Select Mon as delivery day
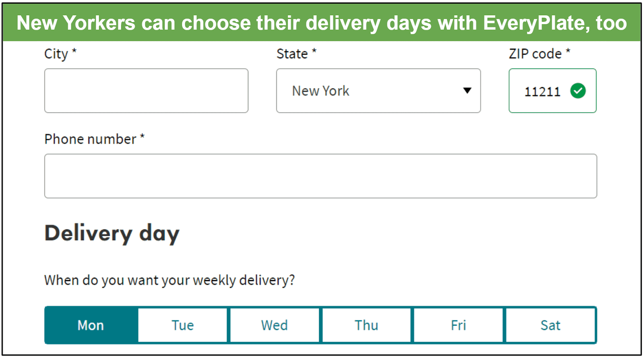 point(91,325)
